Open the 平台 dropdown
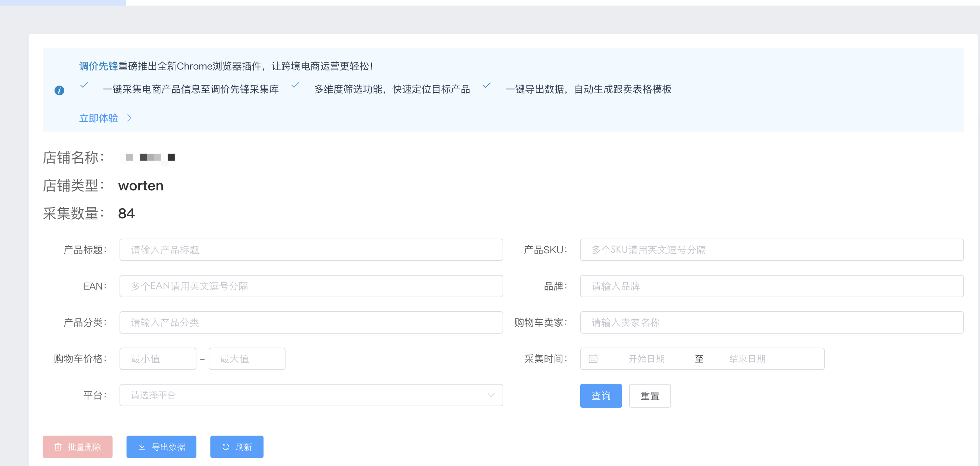This screenshot has height=466, width=980. point(311,395)
